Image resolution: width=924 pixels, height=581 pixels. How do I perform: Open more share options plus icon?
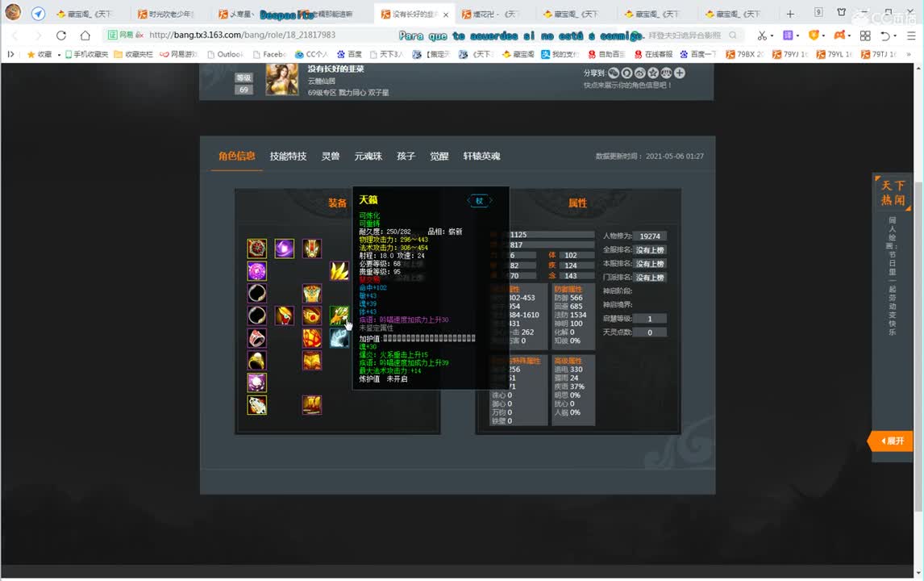coord(680,73)
